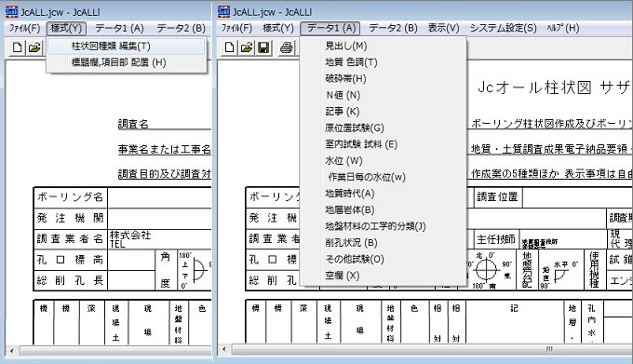Click left scroll arrow of left window
The image size is (633, 364).
tap(12, 351)
